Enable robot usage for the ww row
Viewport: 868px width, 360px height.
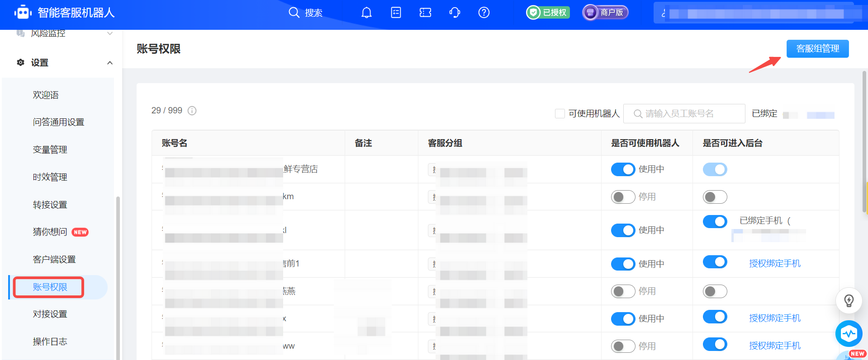pos(623,346)
